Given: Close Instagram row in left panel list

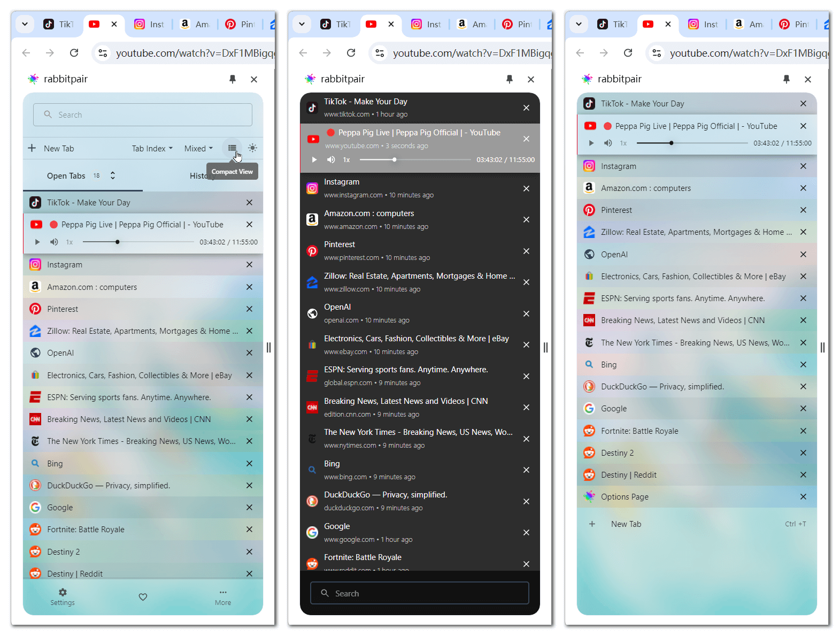Looking at the screenshot, I should tap(249, 265).
